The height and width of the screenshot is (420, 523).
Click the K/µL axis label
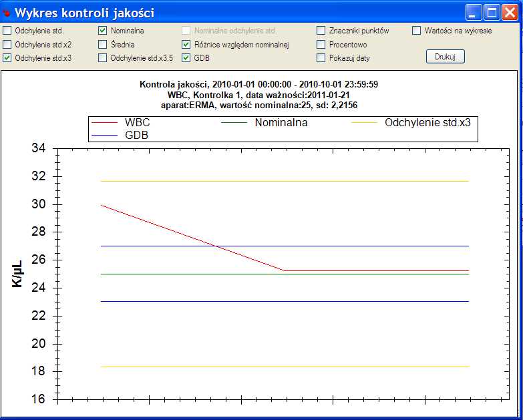pos(17,274)
